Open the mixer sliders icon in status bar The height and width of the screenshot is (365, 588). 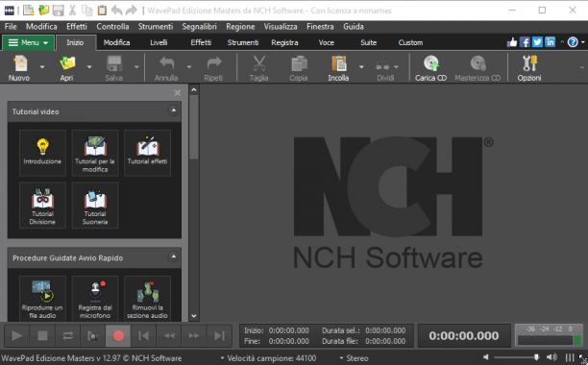tap(570, 358)
